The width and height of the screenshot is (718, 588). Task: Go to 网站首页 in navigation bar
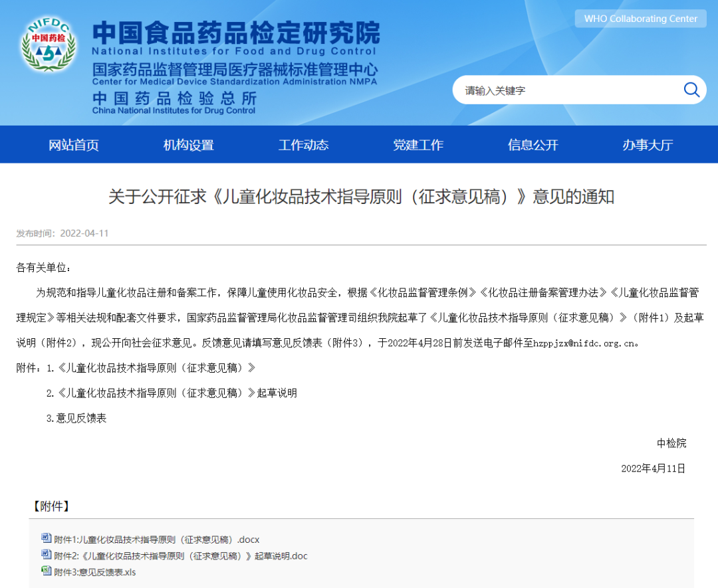pyautogui.click(x=74, y=145)
